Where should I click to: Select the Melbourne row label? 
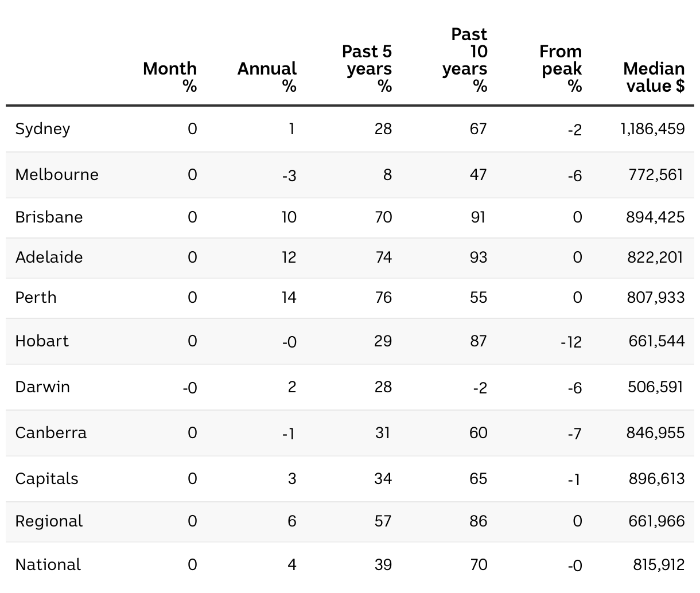57,174
